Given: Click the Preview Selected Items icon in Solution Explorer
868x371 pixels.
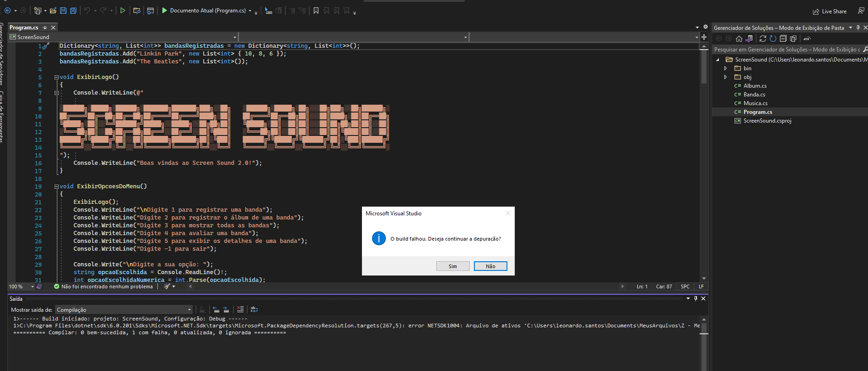Looking at the screenshot, I should pyautogui.click(x=807, y=39).
